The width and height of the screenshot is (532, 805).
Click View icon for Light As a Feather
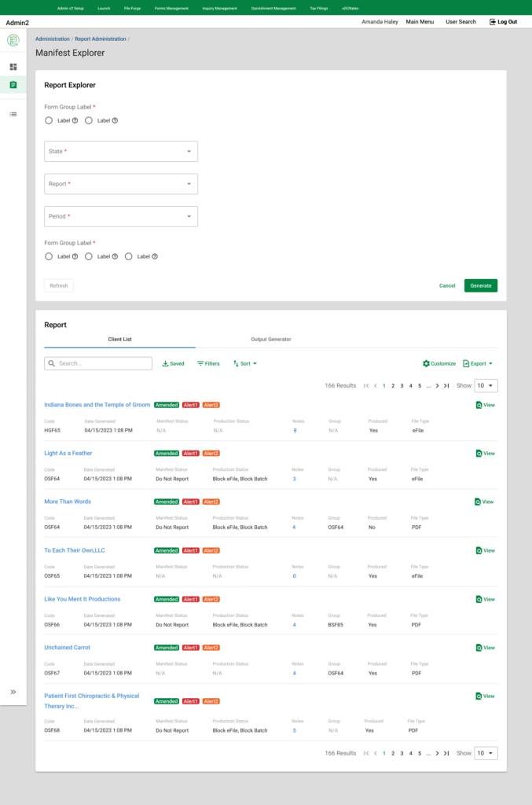pyautogui.click(x=479, y=454)
